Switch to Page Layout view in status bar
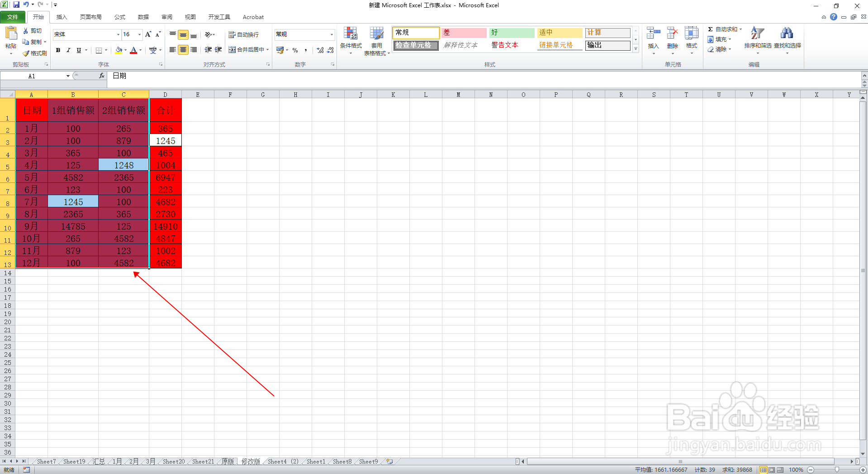868x474 pixels. (772, 470)
